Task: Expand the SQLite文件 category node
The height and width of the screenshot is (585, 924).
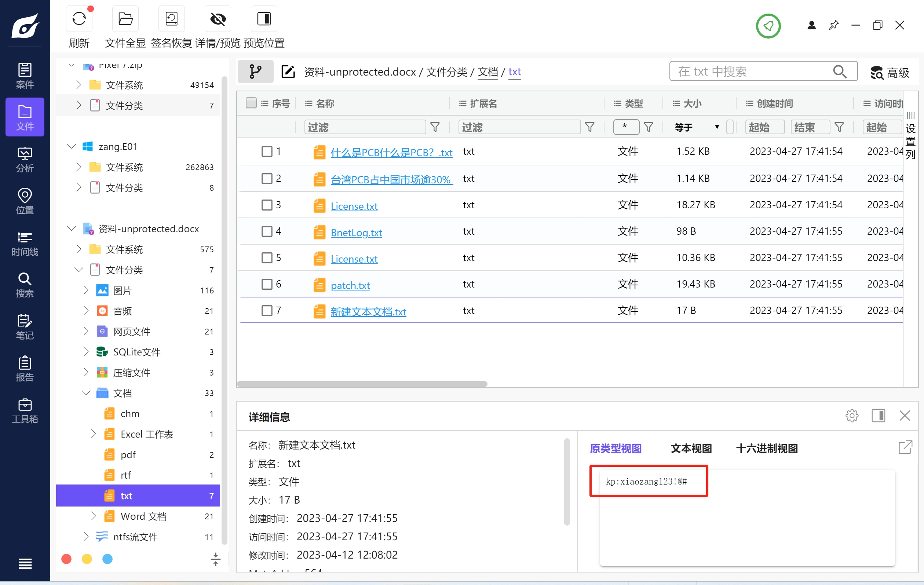Action: pos(86,352)
